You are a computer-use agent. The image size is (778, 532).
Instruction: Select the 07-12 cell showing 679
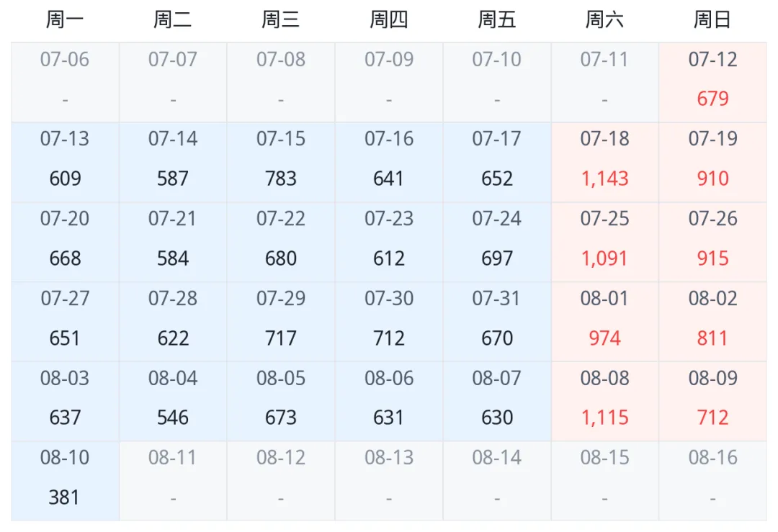712,82
